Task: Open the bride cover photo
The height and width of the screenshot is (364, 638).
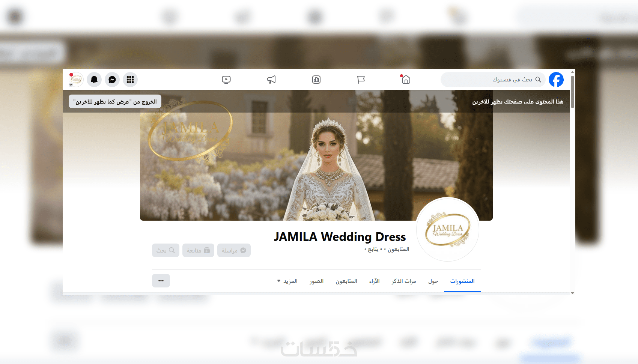Action: tap(316, 155)
